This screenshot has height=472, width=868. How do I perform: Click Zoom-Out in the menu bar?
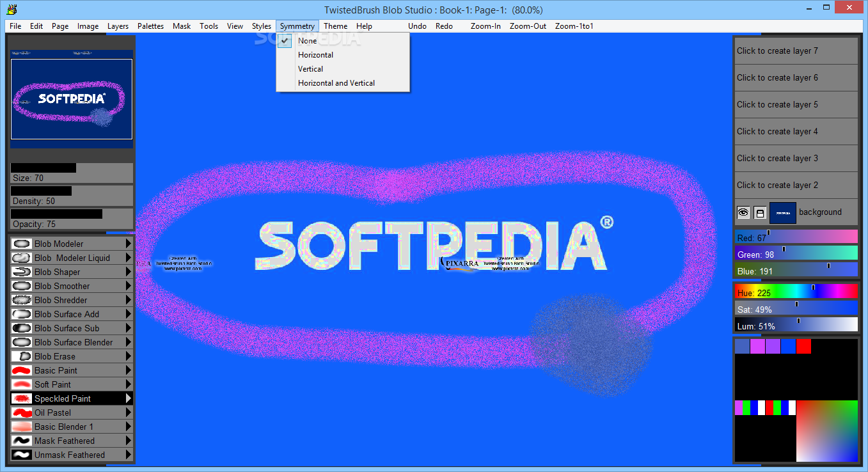pyautogui.click(x=528, y=26)
